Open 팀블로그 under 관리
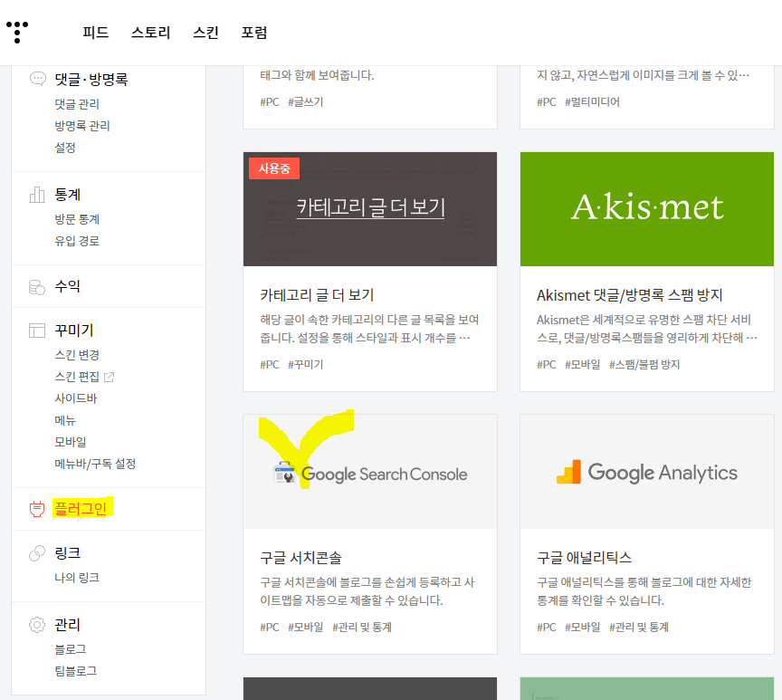 coord(76,671)
